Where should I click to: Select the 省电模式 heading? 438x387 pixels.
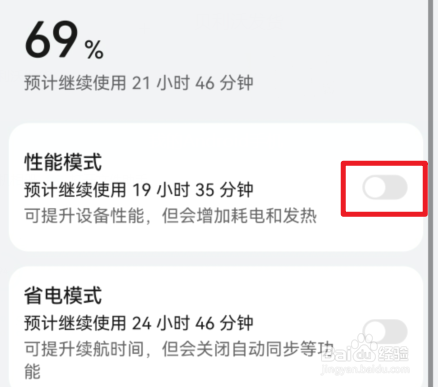(x=63, y=295)
